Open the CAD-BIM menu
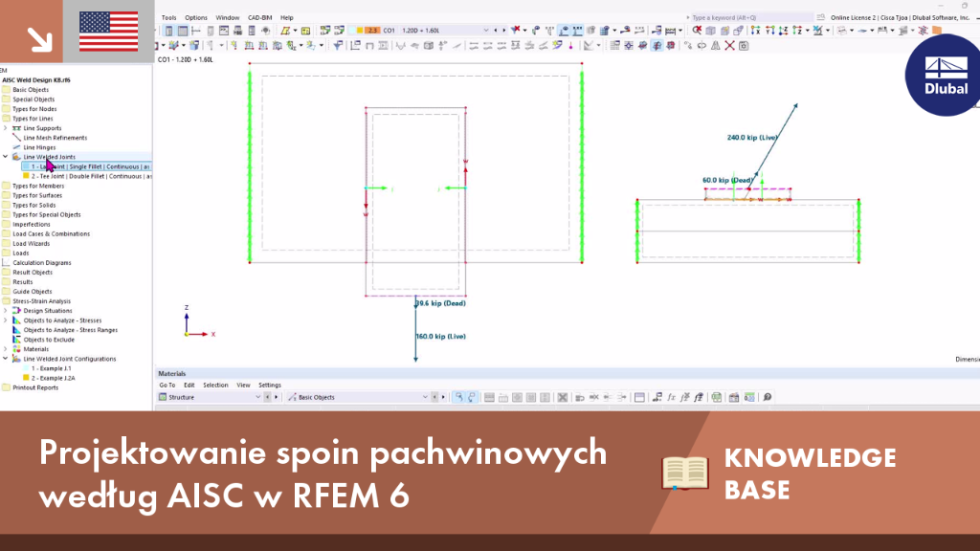This screenshot has height=551, width=980. [260, 17]
